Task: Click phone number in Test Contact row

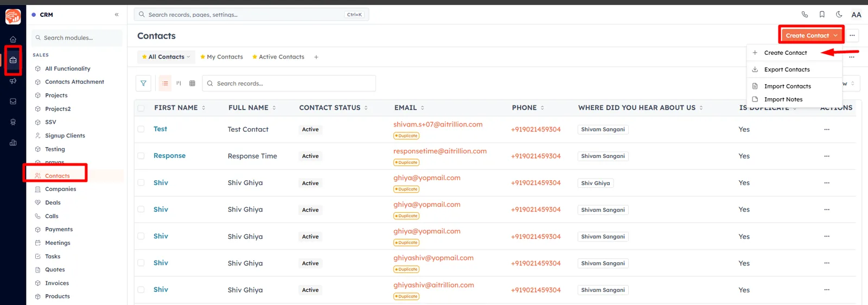Action: pyautogui.click(x=536, y=130)
